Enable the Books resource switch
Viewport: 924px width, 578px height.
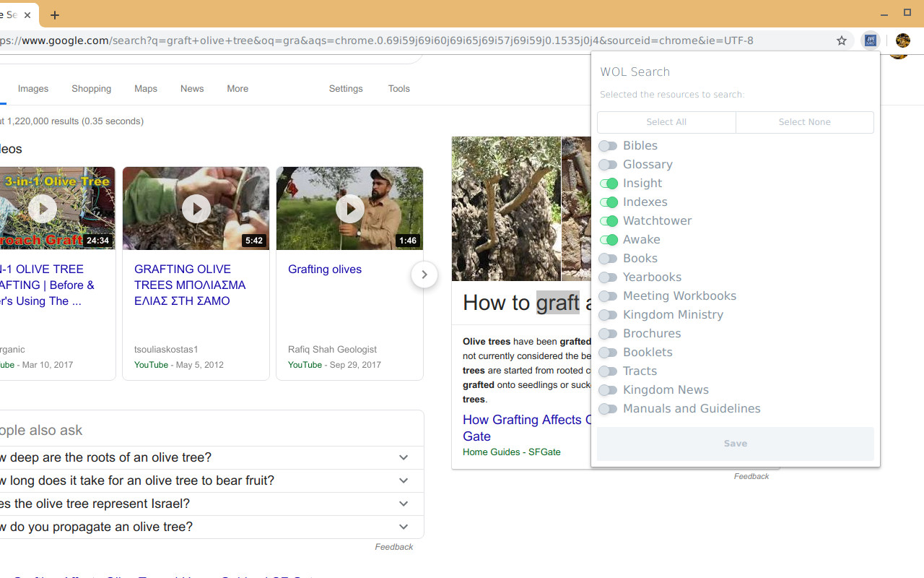tap(608, 259)
